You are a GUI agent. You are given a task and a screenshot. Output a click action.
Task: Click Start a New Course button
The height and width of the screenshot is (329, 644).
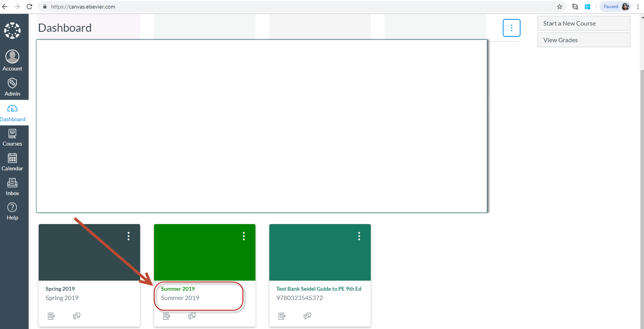point(584,23)
